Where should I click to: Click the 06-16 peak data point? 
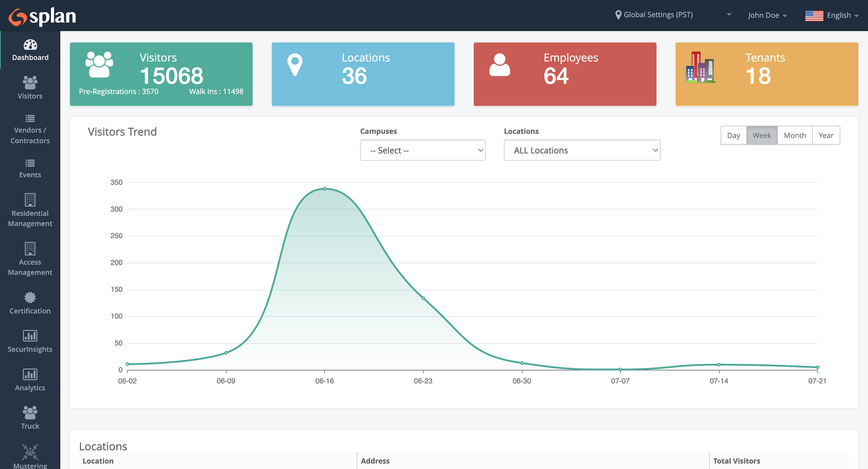click(324, 189)
